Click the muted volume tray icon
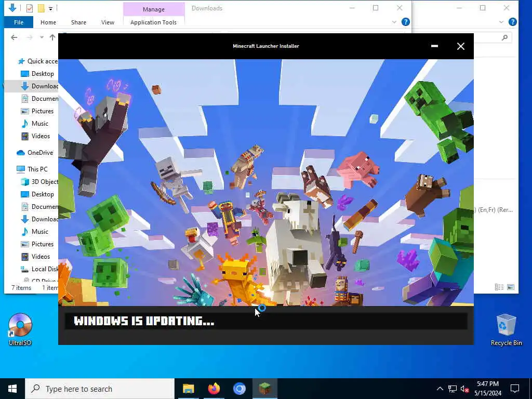This screenshot has width=532, height=399. click(x=464, y=389)
